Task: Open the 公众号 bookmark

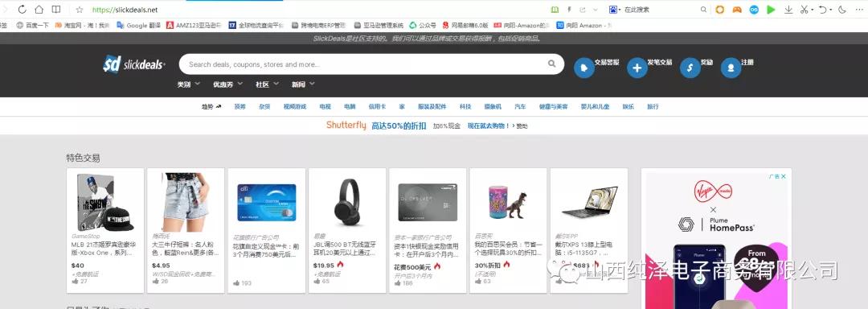Action: [423, 25]
